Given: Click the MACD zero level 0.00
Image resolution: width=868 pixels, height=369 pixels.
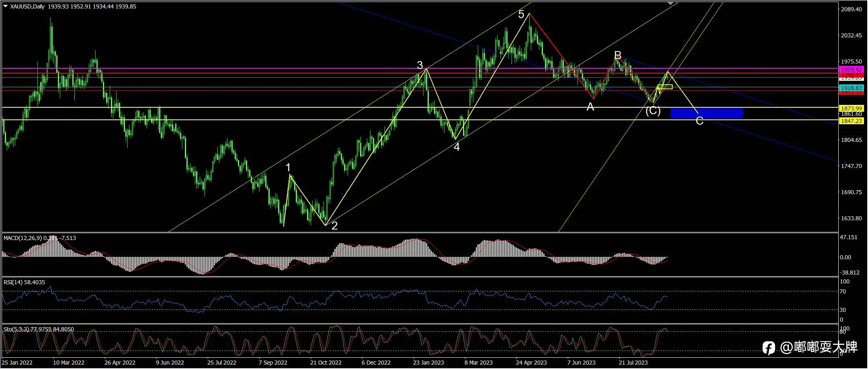Looking at the screenshot, I should 845,257.
